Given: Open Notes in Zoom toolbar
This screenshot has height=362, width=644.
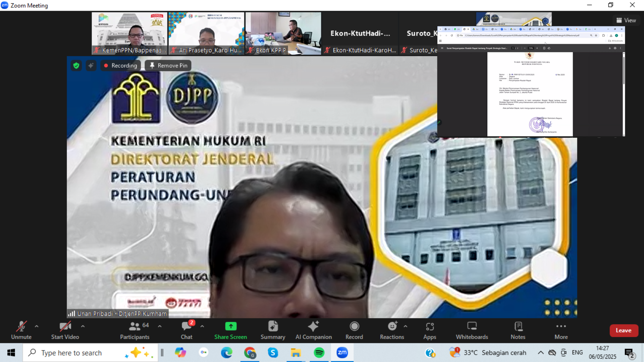Looking at the screenshot, I should coord(518,330).
